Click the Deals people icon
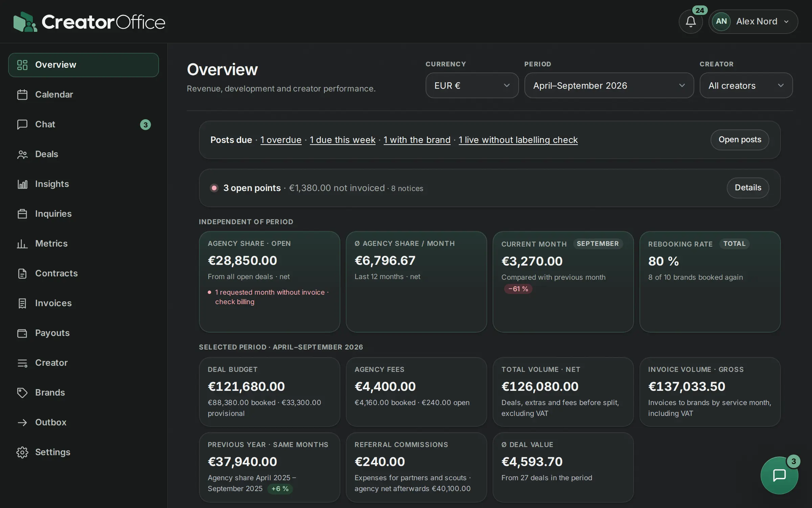This screenshot has width=812, height=508. pos(22,154)
